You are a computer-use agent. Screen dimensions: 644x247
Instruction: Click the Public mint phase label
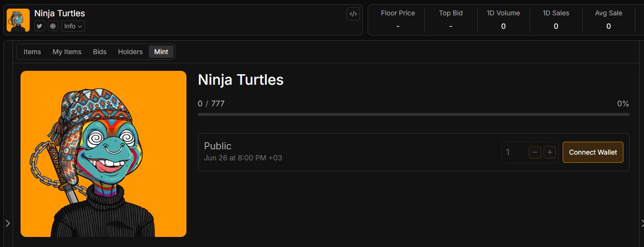pos(218,146)
